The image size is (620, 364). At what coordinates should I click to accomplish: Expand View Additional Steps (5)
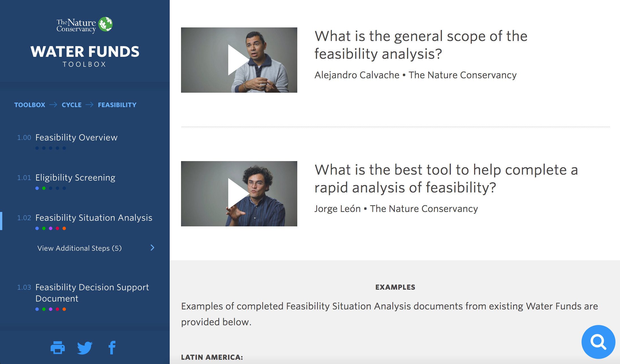(x=79, y=248)
